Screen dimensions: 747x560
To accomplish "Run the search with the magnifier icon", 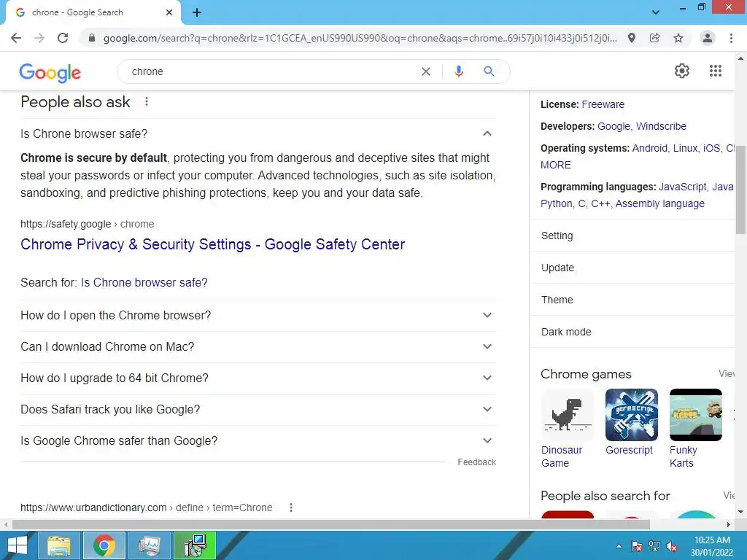I will click(x=489, y=71).
